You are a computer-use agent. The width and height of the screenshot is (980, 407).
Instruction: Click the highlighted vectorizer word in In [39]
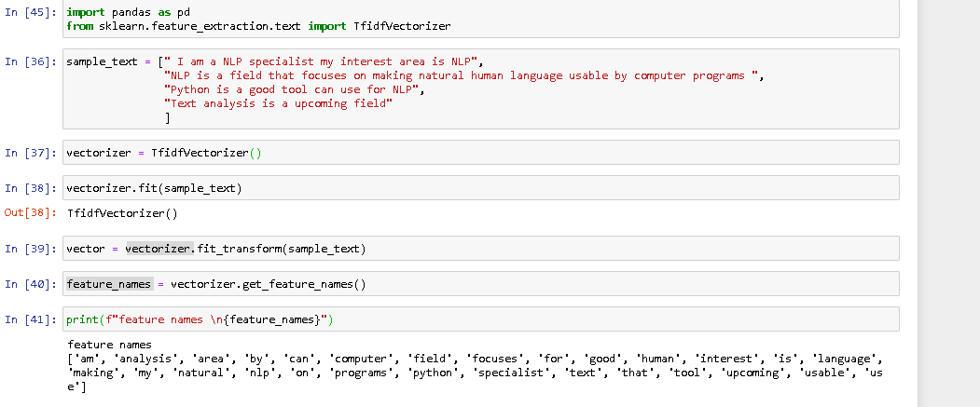click(x=160, y=249)
